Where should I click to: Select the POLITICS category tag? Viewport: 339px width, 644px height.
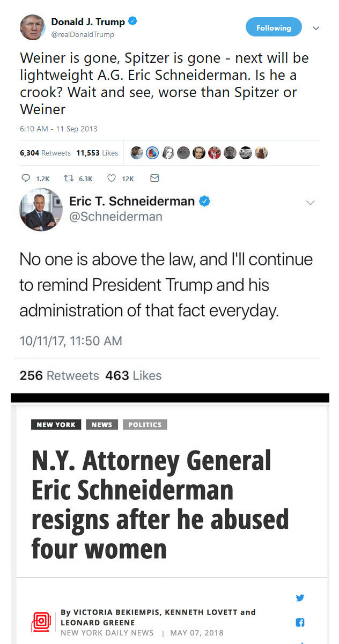coord(145,425)
